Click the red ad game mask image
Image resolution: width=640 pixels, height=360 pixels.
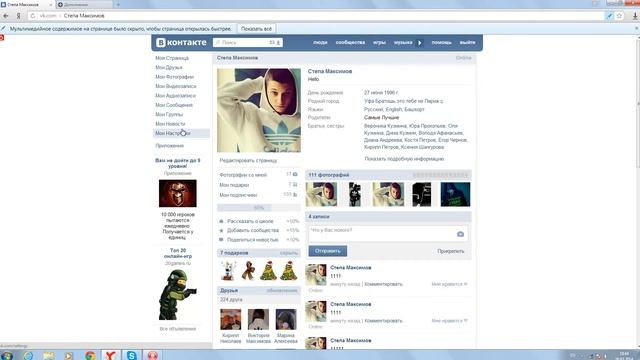pos(178,193)
